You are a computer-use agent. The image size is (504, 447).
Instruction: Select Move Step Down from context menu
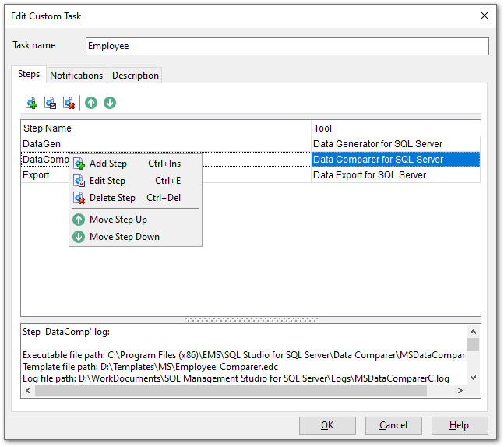click(136, 237)
